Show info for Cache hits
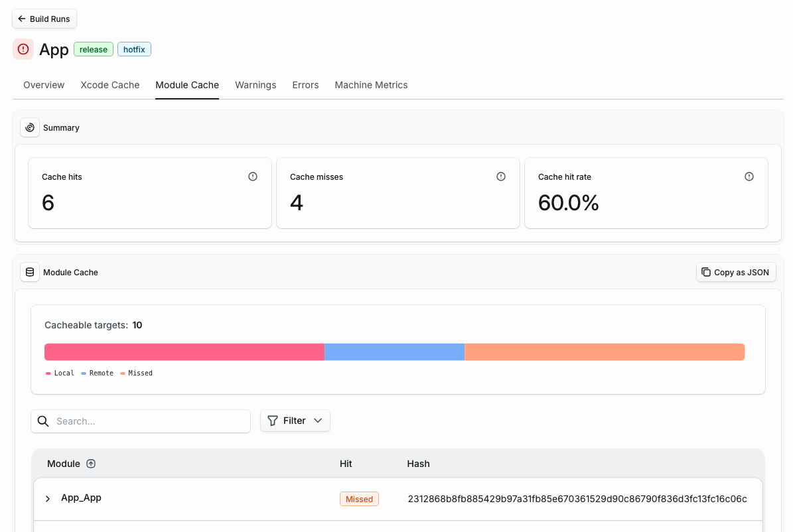 click(x=253, y=176)
